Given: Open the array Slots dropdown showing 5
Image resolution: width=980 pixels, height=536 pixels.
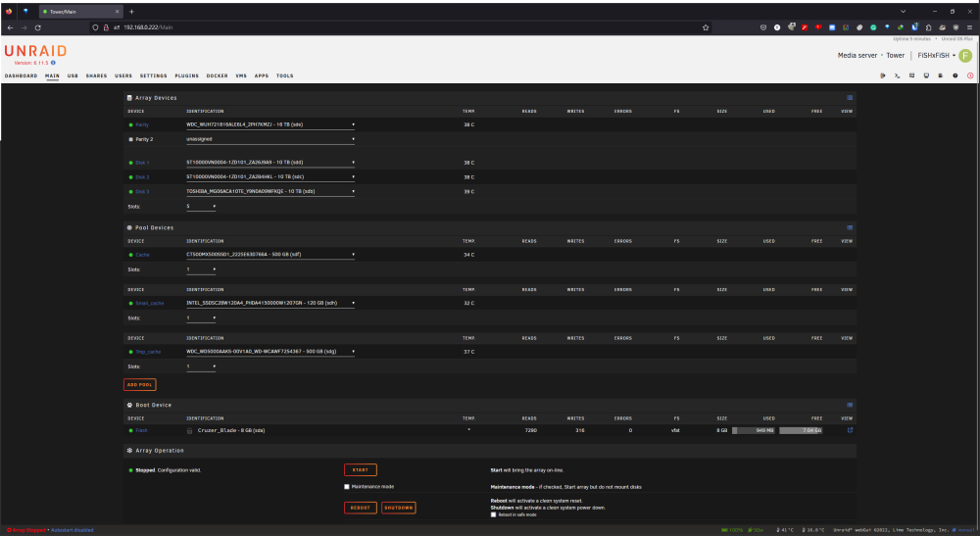Looking at the screenshot, I should [201, 206].
